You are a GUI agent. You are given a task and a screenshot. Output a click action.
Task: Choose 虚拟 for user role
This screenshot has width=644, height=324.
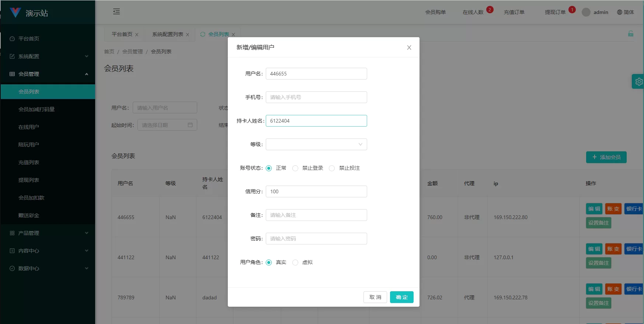[x=295, y=263]
